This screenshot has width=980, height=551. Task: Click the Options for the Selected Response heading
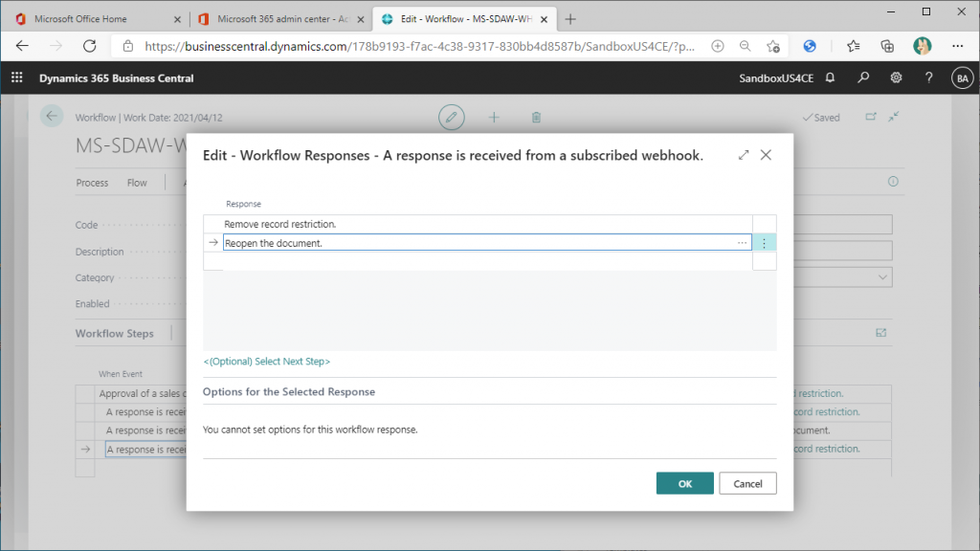289,391
